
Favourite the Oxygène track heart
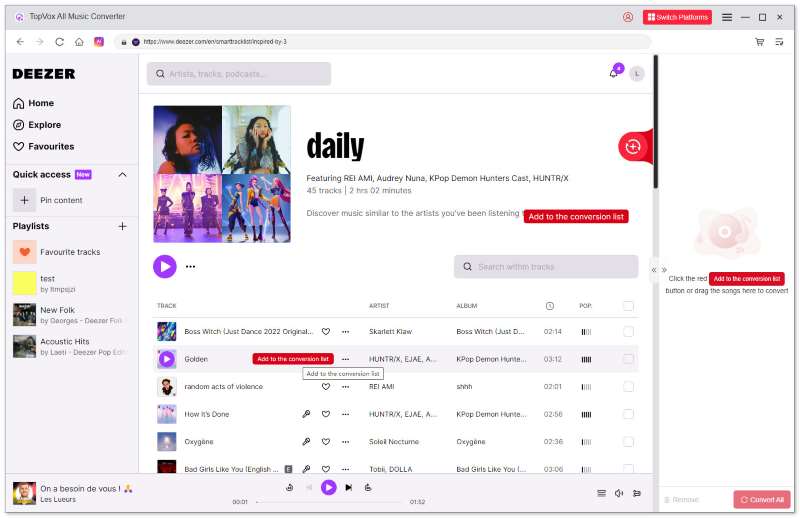point(326,442)
